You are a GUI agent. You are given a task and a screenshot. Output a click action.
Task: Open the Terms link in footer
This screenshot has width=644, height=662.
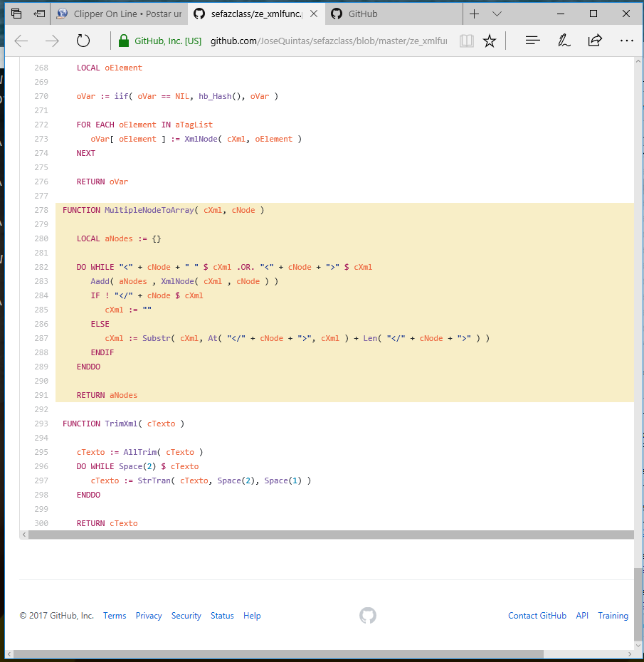tap(115, 616)
